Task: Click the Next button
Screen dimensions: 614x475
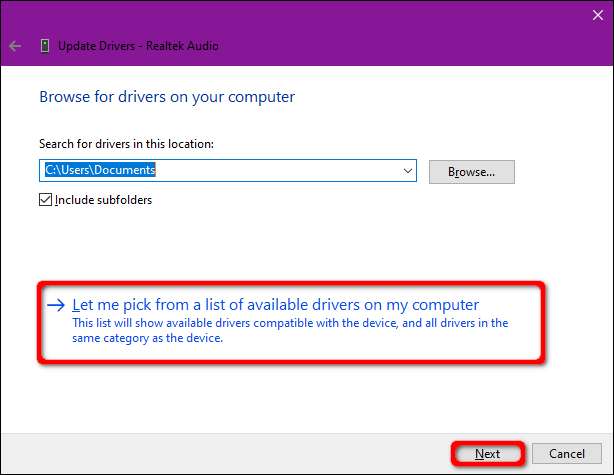Action: coord(488,454)
